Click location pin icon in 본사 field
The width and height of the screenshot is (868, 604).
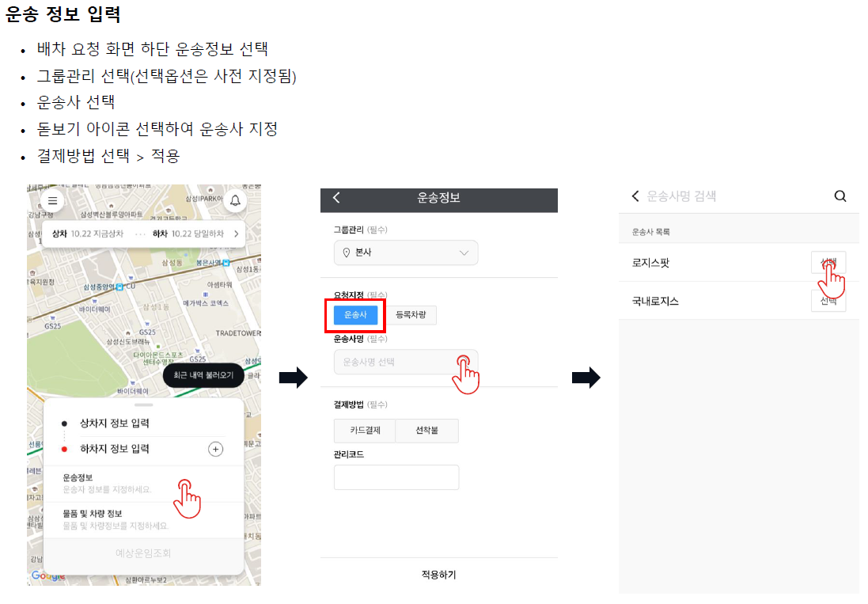coord(347,253)
